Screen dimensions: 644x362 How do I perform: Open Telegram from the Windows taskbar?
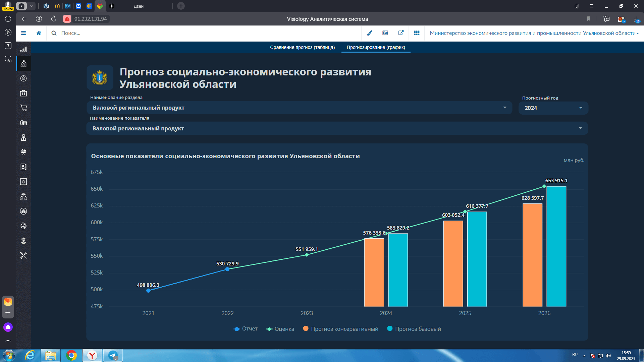click(113, 355)
